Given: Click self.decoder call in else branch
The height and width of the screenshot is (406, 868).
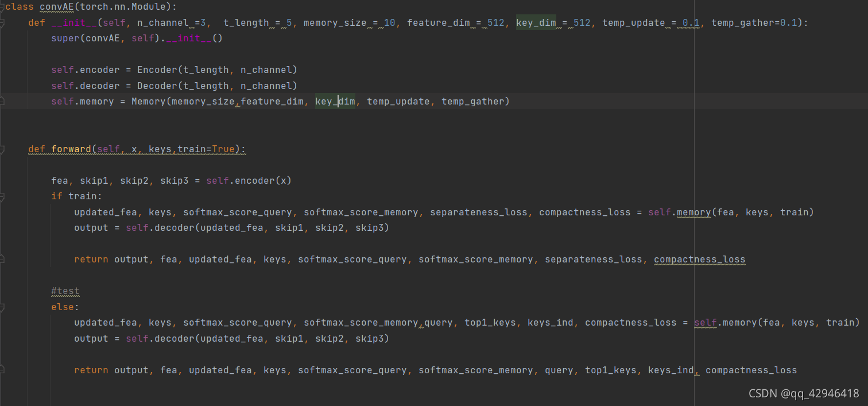Looking at the screenshot, I should click(x=257, y=339).
